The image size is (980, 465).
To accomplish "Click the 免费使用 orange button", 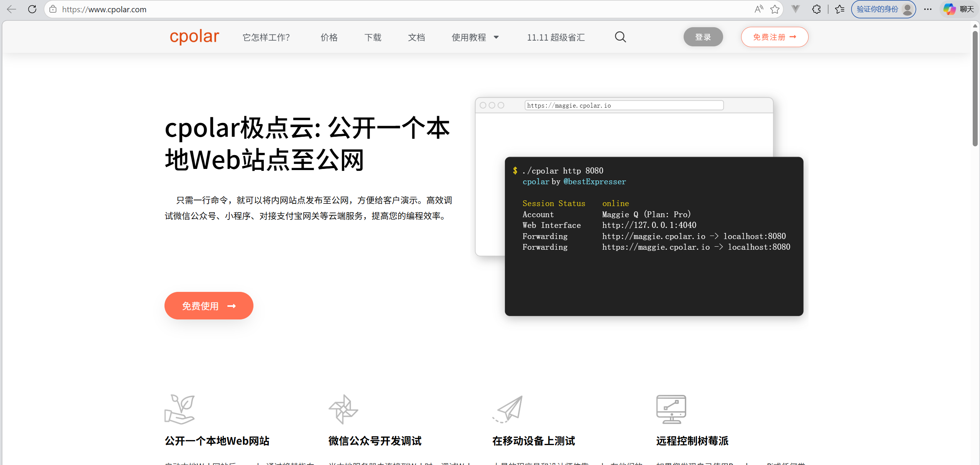I will (x=209, y=306).
